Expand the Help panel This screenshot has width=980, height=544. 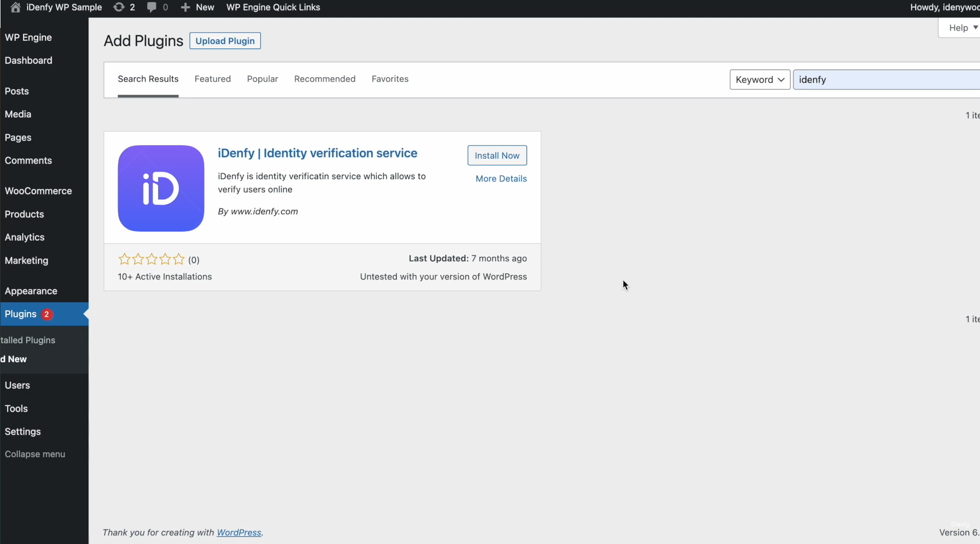click(960, 28)
